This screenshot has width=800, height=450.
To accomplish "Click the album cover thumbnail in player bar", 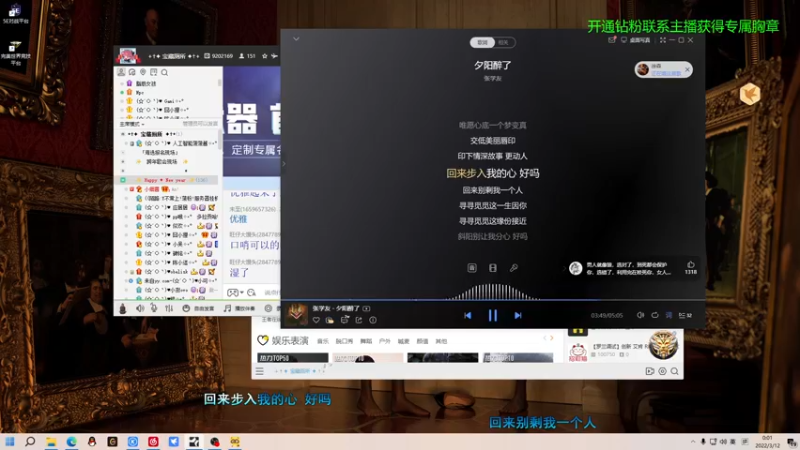I will click(296, 315).
